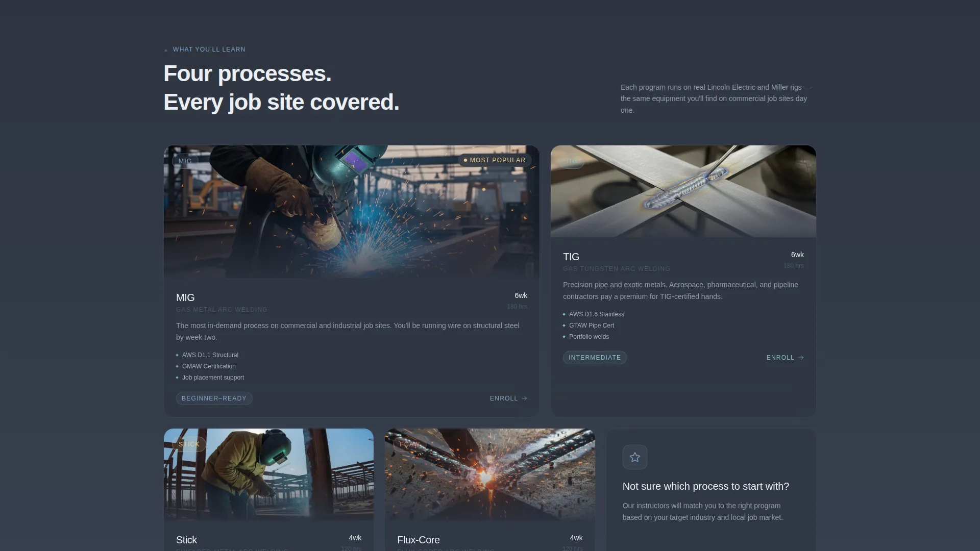This screenshot has height=551, width=980.
Task: Click the 'What You'll Learn' label
Action: click(209, 49)
